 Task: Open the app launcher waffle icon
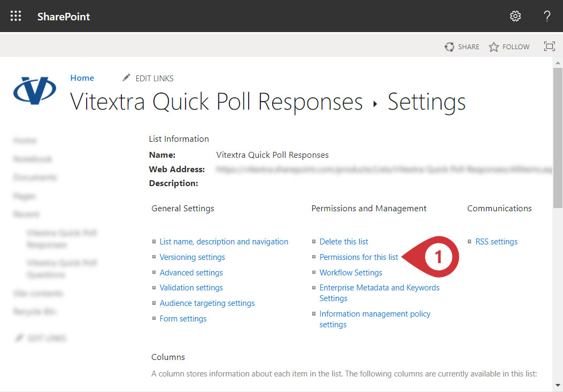pos(16,16)
